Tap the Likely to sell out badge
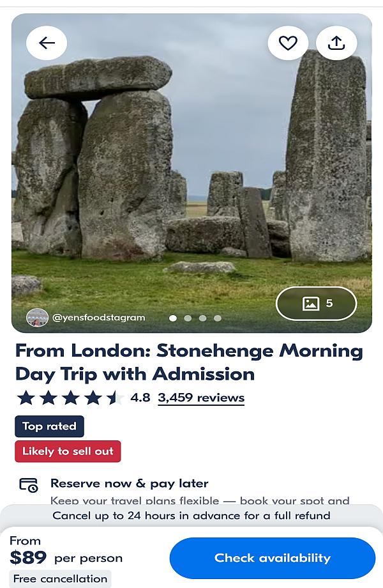This screenshot has width=383, height=588. [68, 451]
